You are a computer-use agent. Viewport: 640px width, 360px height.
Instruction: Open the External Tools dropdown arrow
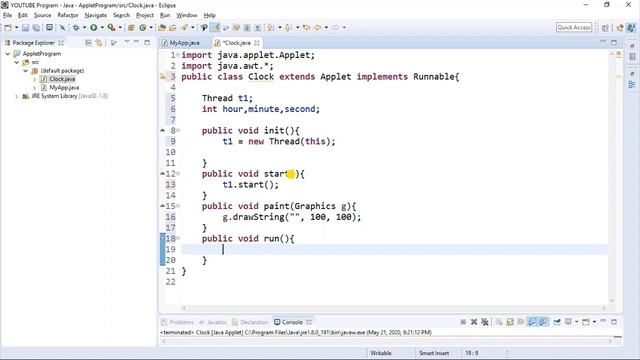click(120, 27)
